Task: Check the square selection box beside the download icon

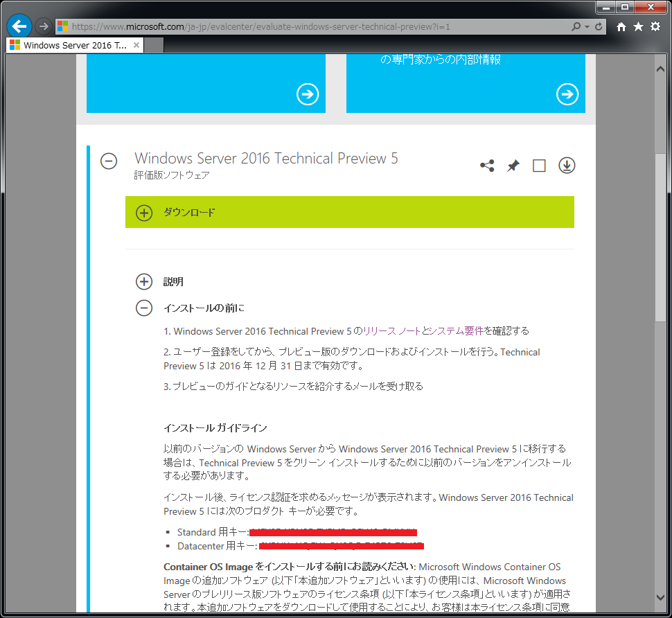Action: pyautogui.click(x=539, y=166)
